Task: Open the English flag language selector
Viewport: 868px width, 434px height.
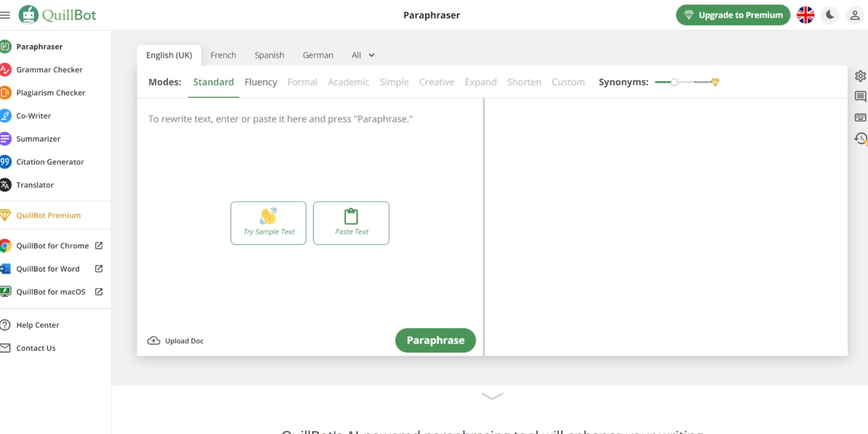Action: pos(805,15)
